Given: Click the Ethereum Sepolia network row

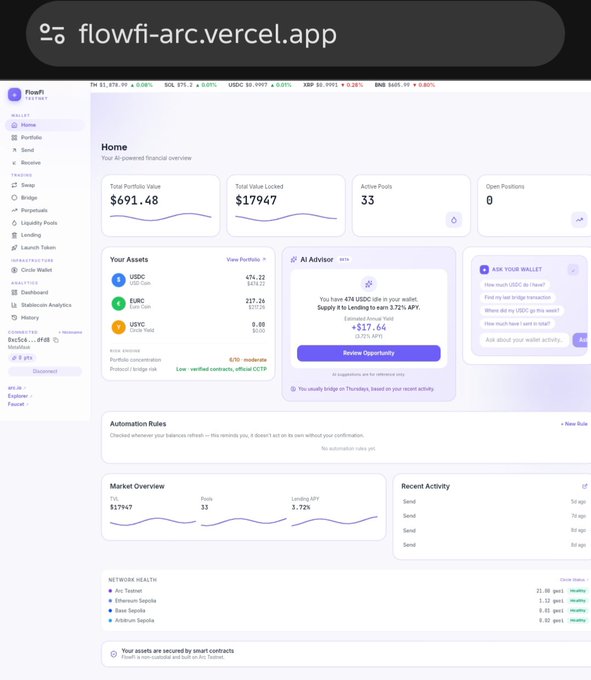Looking at the screenshot, I should [x=348, y=601].
